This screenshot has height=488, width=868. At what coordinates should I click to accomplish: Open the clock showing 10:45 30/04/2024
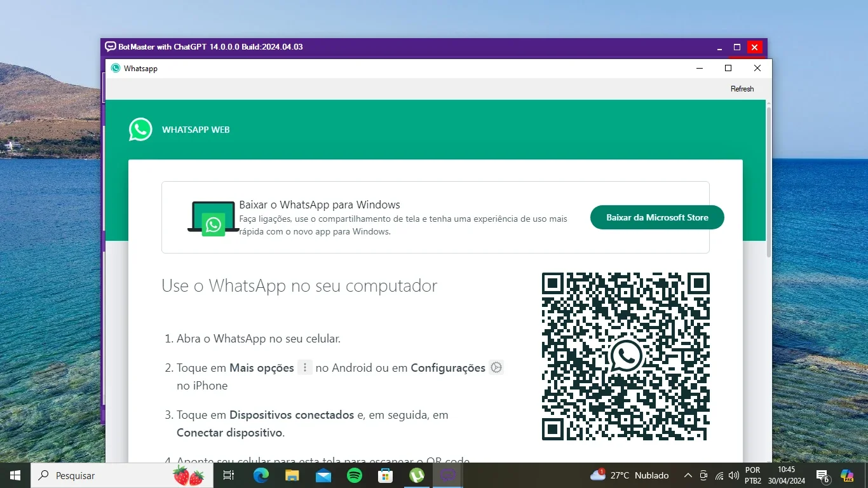(x=786, y=475)
